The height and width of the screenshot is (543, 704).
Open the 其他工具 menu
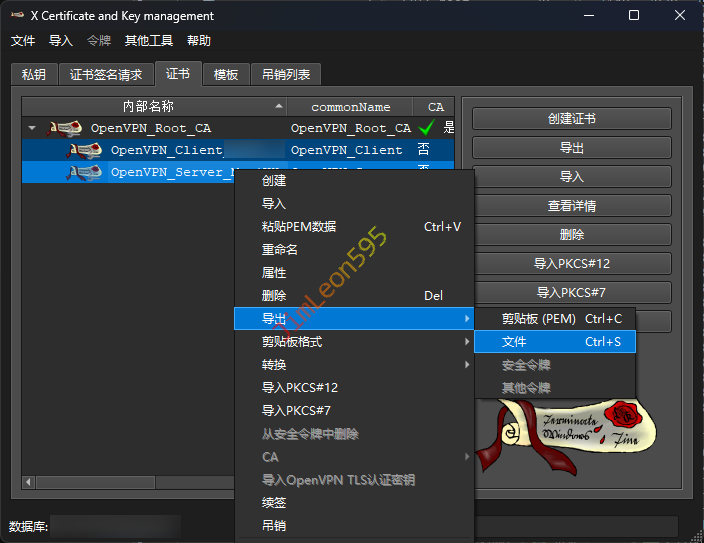pyautogui.click(x=148, y=41)
